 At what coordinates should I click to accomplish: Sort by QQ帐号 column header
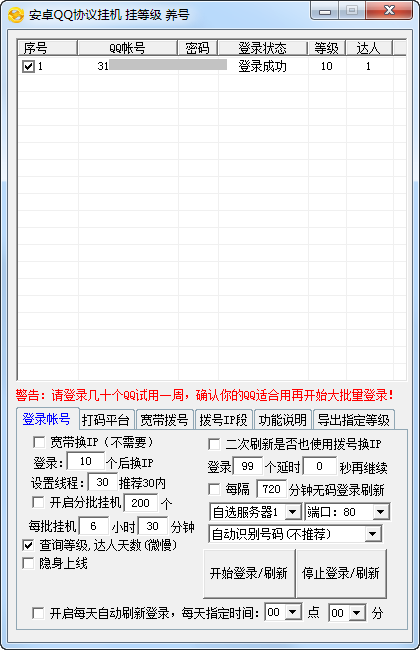128,48
